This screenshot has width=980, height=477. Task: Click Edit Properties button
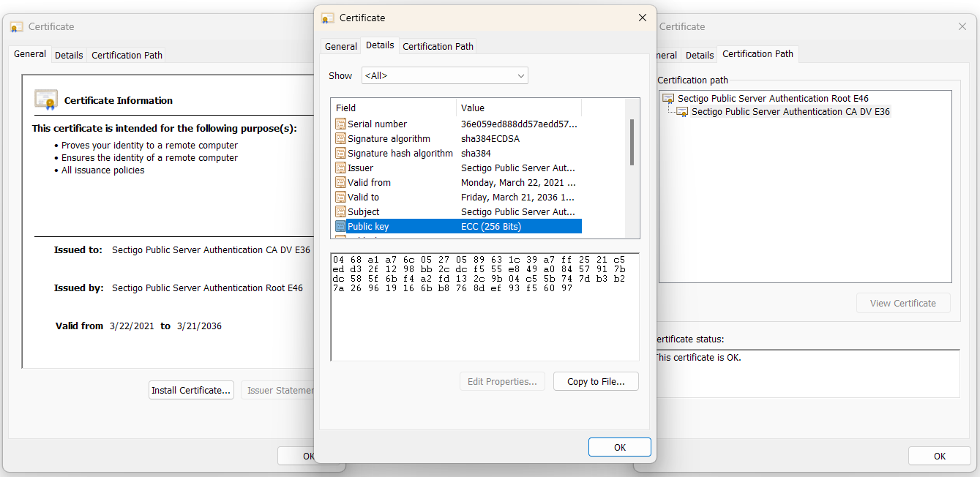[x=502, y=381]
